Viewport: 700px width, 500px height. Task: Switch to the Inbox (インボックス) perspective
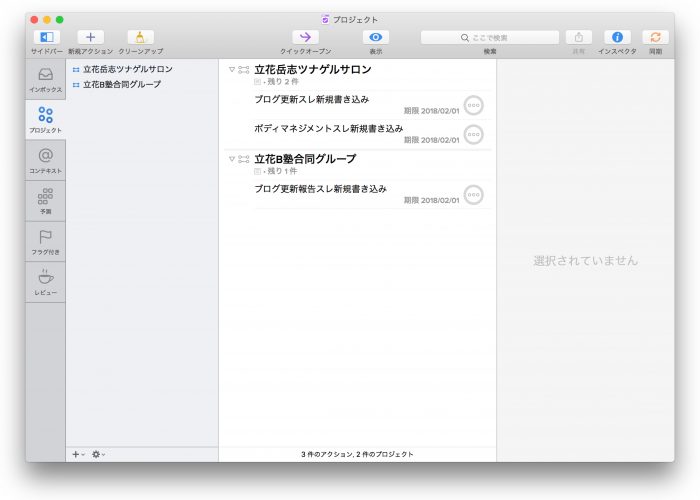tap(45, 80)
